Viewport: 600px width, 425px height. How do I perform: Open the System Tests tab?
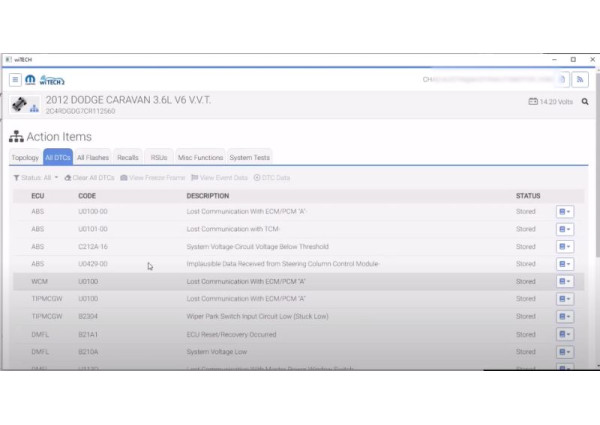[x=249, y=158]
